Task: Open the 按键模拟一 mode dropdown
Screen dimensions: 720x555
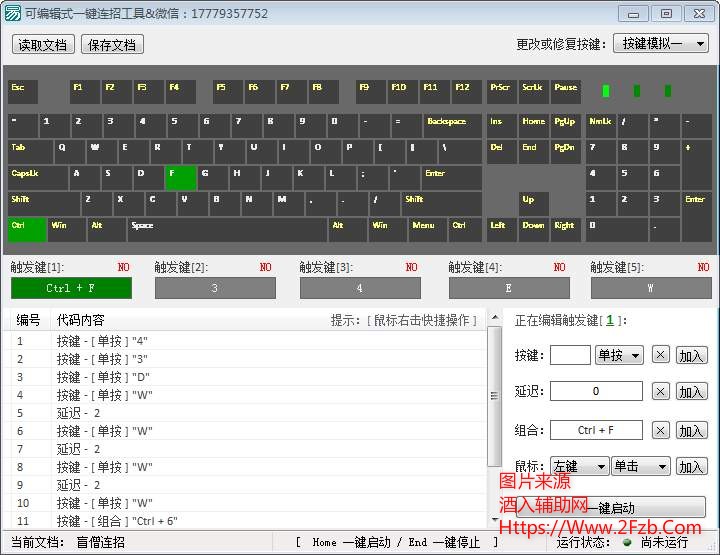Action: pyautogui.click(x=659, y=44)
